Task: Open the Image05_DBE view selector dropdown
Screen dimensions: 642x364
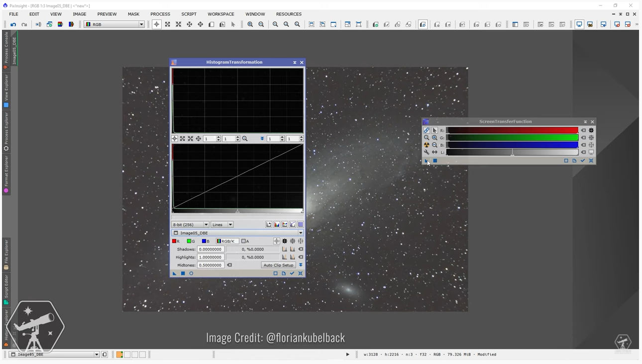Action: click(237, 233)
